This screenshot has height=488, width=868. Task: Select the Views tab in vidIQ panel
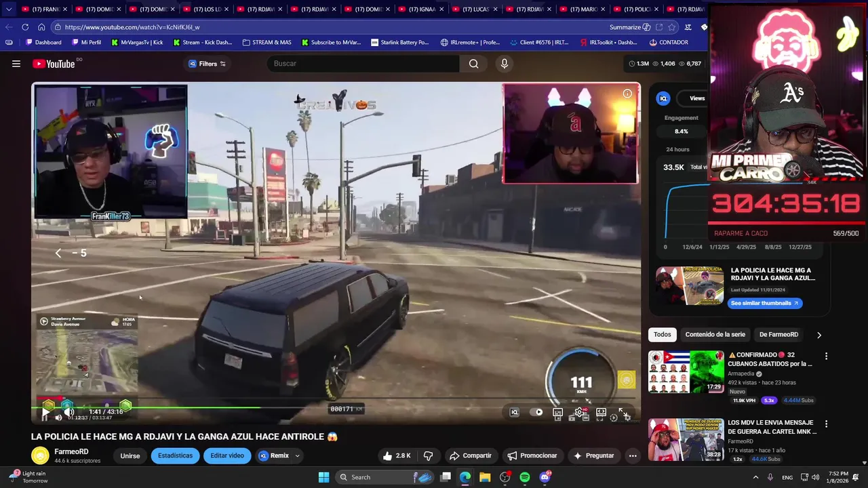[x=697, y=98]
